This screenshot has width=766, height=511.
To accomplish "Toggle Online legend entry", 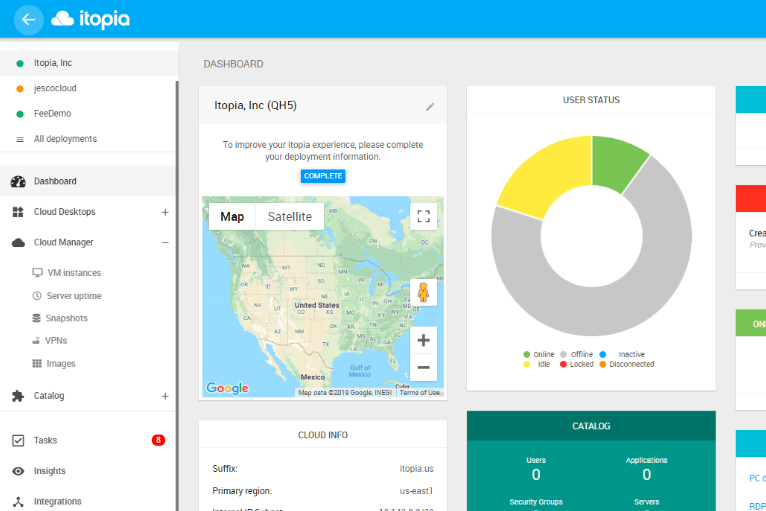I will click(x=538, y=354).
